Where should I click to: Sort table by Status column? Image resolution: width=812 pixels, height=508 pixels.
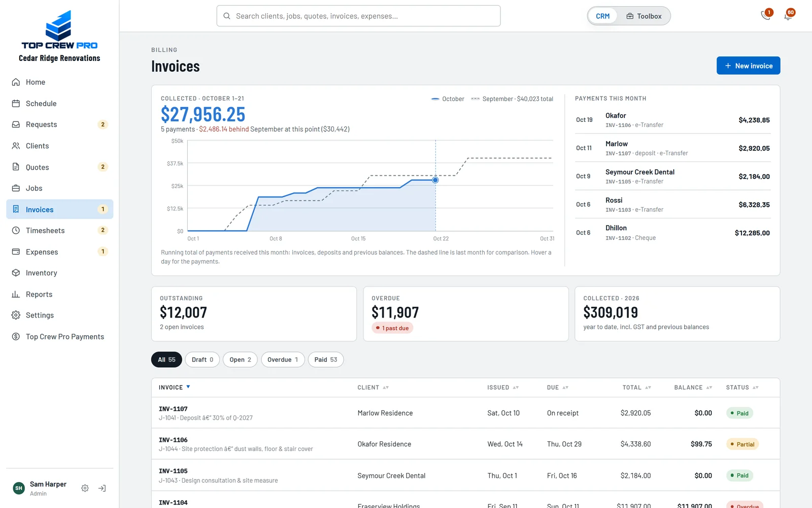coord(742,388)
